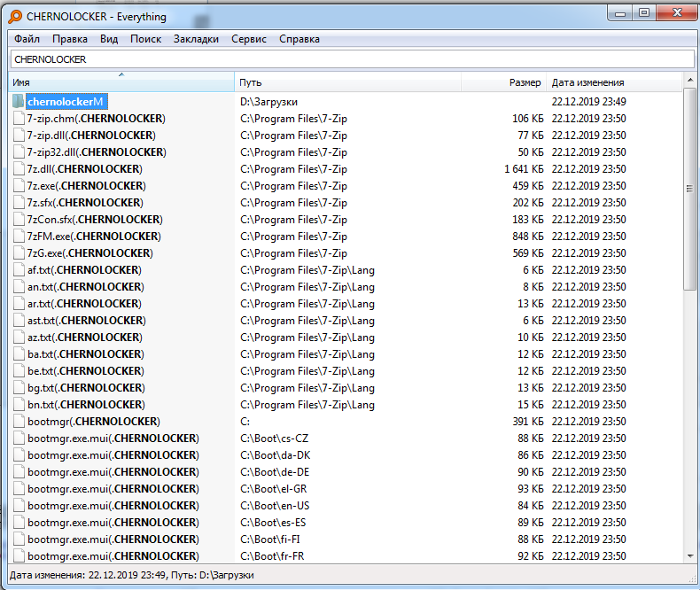Select bn.txt(.CHERNOLOCKER) file name
The image size is (700, 590).
coord(86,404)
